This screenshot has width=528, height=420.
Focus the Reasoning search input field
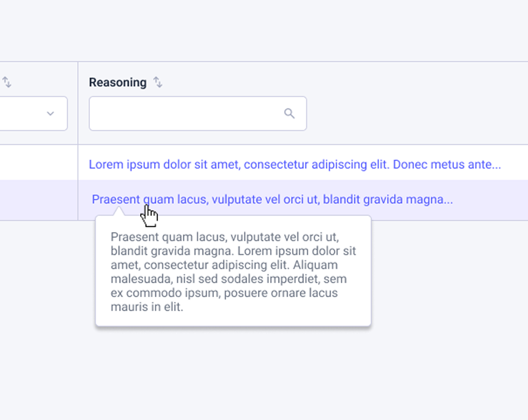click(x=184, y=114)
